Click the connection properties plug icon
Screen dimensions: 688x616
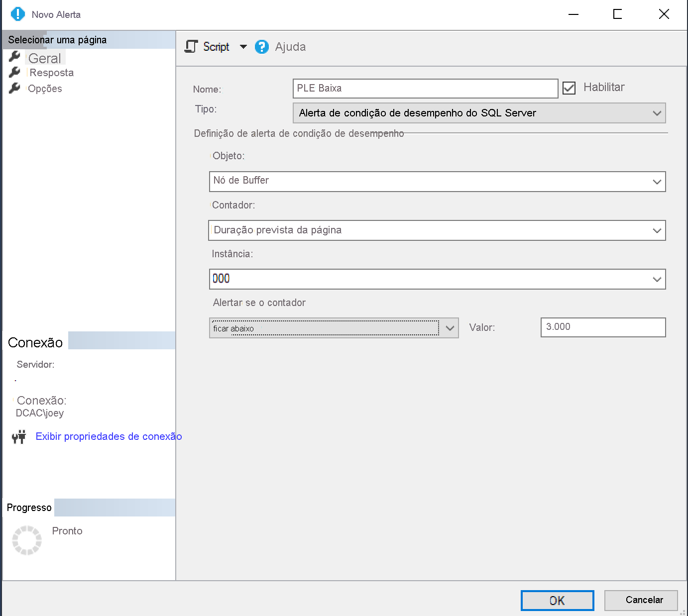(19, 437)
